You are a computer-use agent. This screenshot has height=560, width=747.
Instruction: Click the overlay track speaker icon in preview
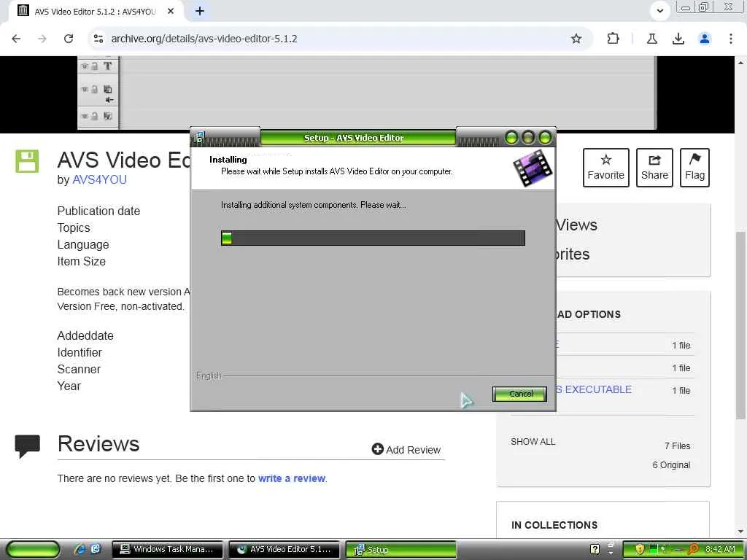point(109,99)
